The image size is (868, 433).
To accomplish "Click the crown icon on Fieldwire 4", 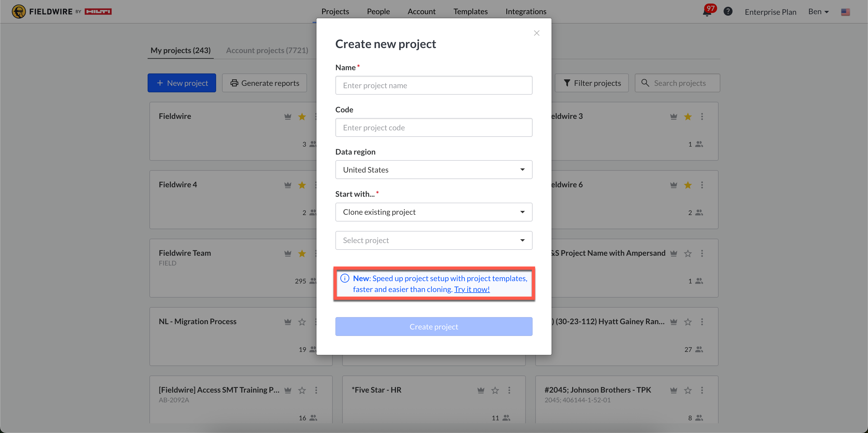I will point(288,185).
